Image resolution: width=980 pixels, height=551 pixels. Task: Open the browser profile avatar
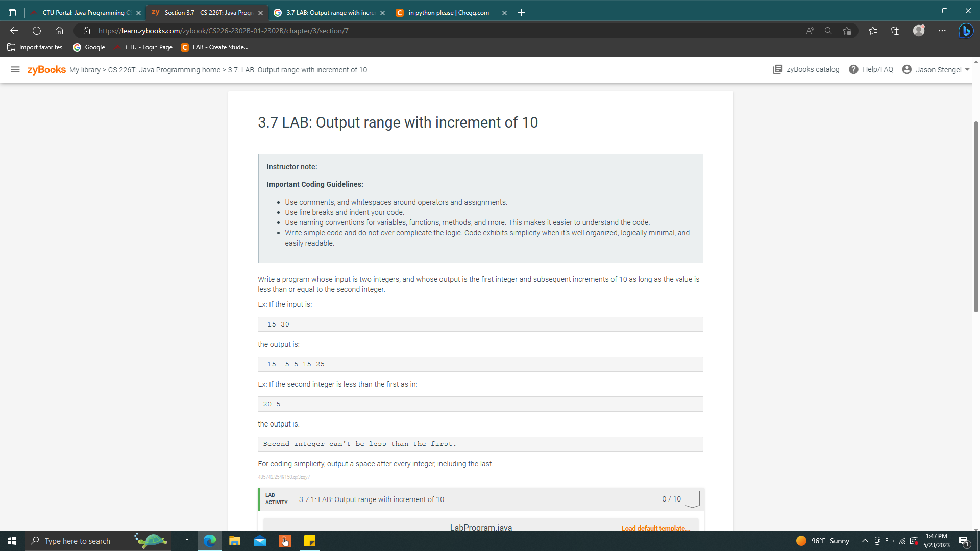[x=919, y=31]
